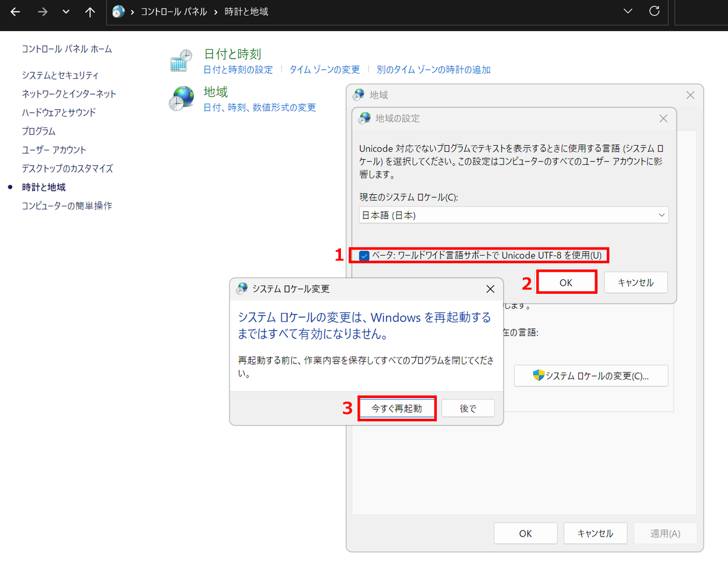Open ユーザー アカウント category
The width and height of the screenshot is (728, 568).
(54, 150)
